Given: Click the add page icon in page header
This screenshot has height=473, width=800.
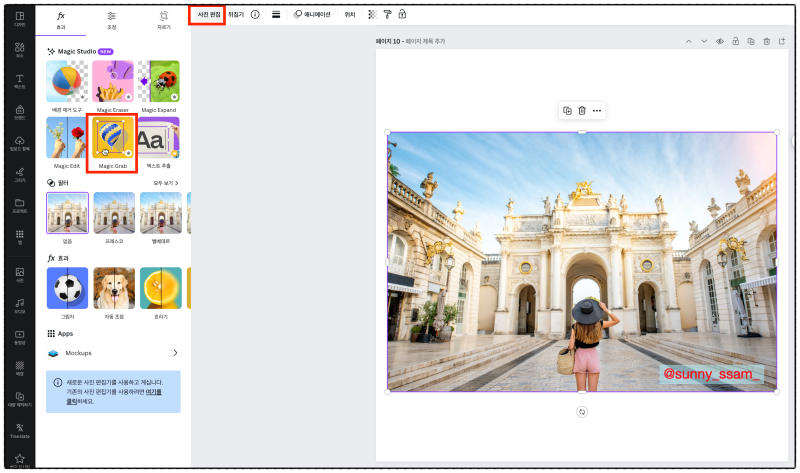Looking at the screenshot, I should pos(782,41).
